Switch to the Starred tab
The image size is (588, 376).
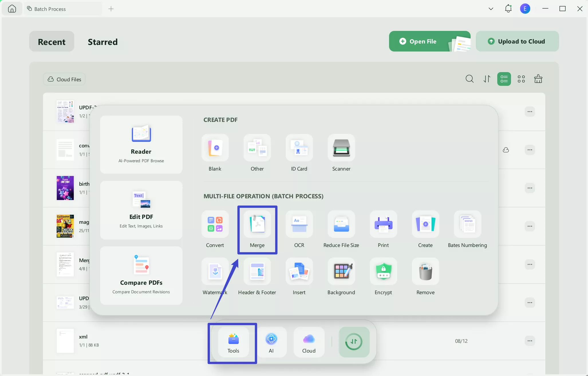(102, 41)
